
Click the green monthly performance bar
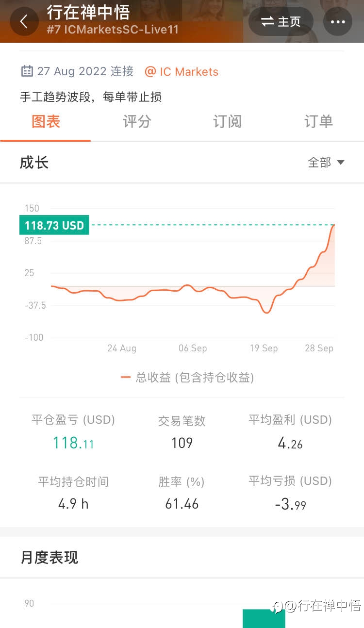[264, 618]
